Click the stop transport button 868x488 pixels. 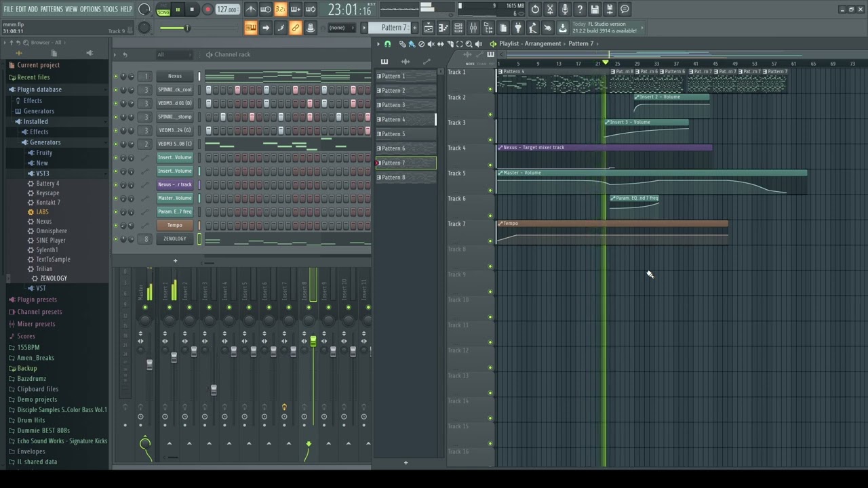[192, 9]
